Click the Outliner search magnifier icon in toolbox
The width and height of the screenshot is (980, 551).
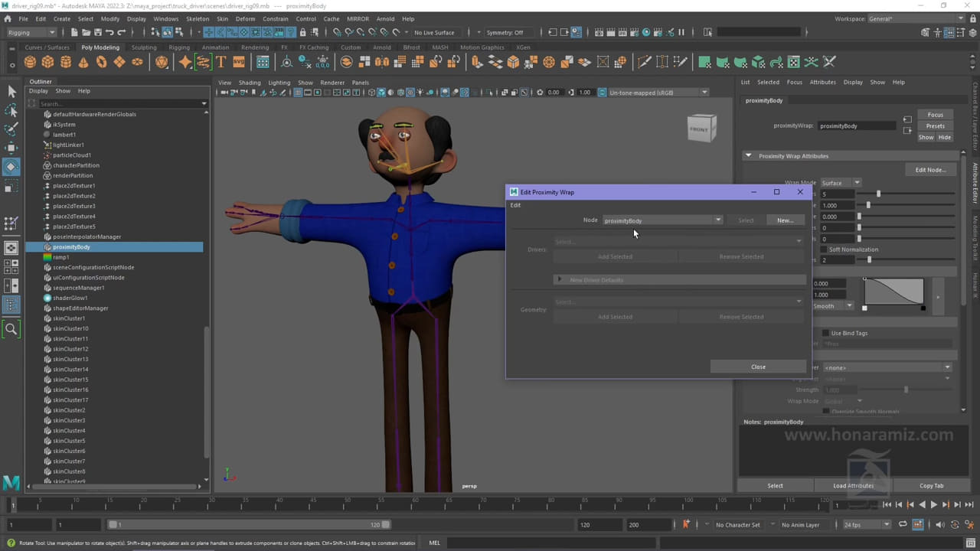[x=11, y=329]
